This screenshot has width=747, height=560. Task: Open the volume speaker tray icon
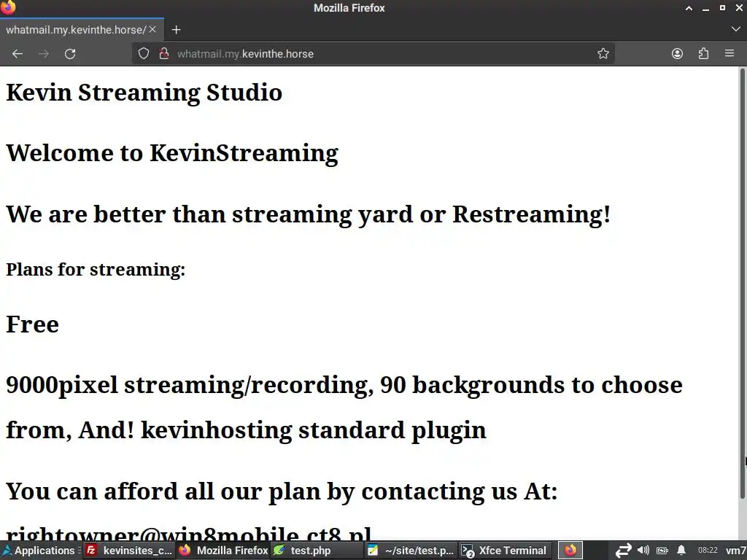(643, 551)
